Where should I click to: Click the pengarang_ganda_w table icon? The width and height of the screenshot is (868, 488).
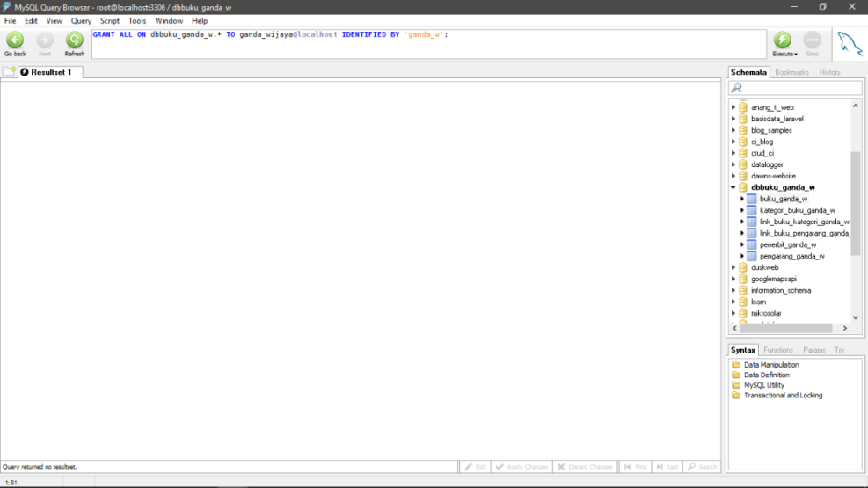click(751, 256)
